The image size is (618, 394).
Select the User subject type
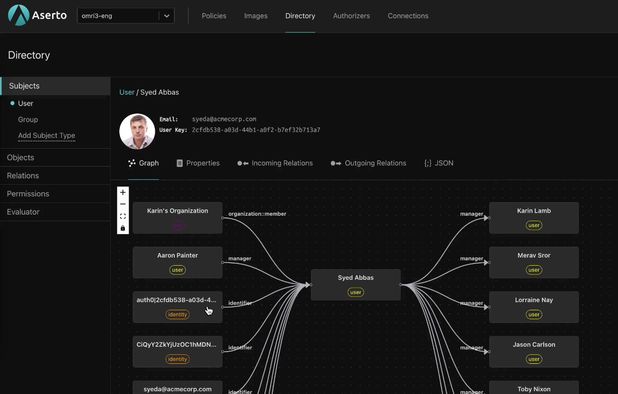[x=25, y=104]
